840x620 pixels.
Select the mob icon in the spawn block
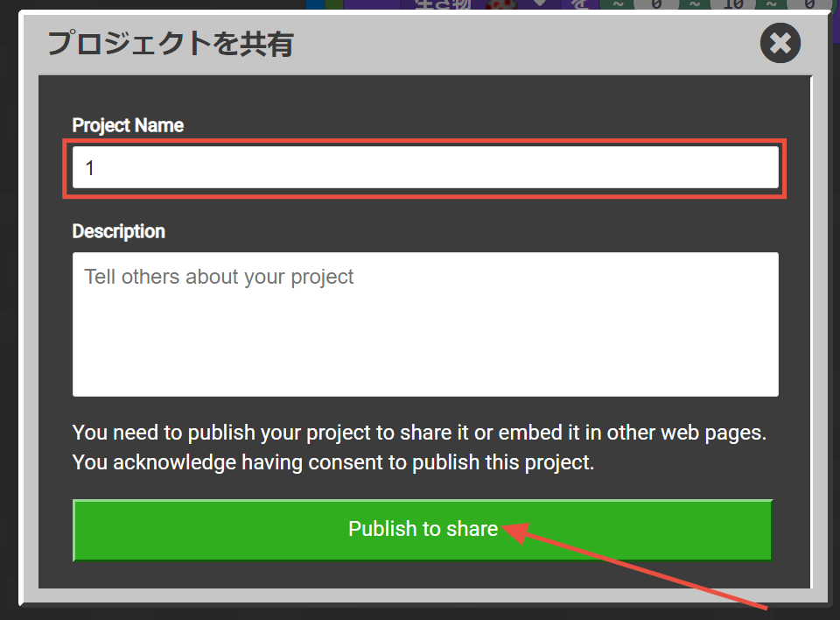tap(501, 4)
